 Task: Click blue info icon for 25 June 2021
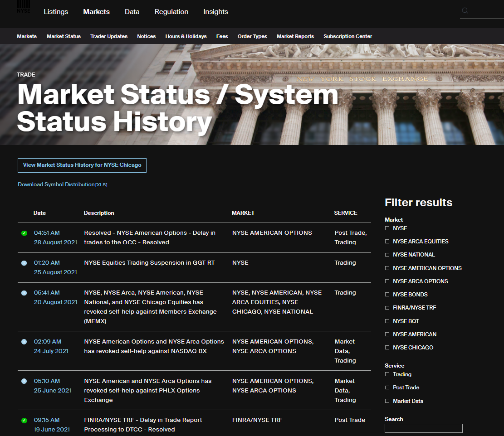[x=24, y=381]
